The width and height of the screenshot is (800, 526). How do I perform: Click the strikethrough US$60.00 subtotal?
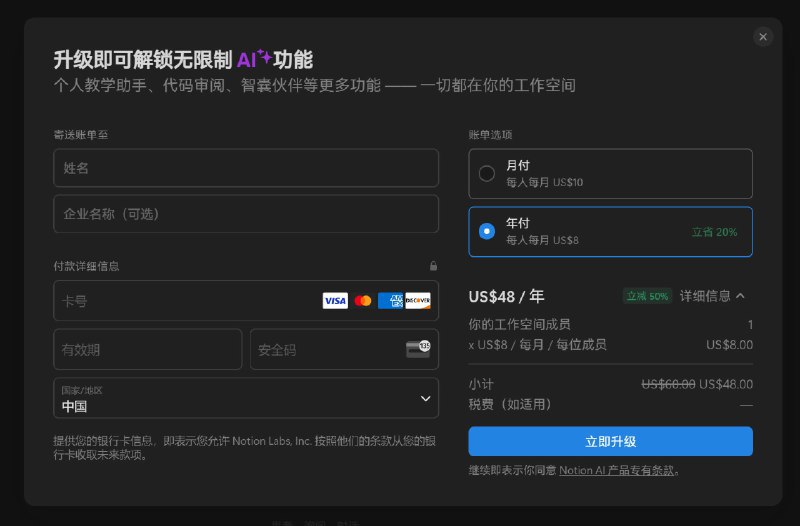[x=668, y=384]
